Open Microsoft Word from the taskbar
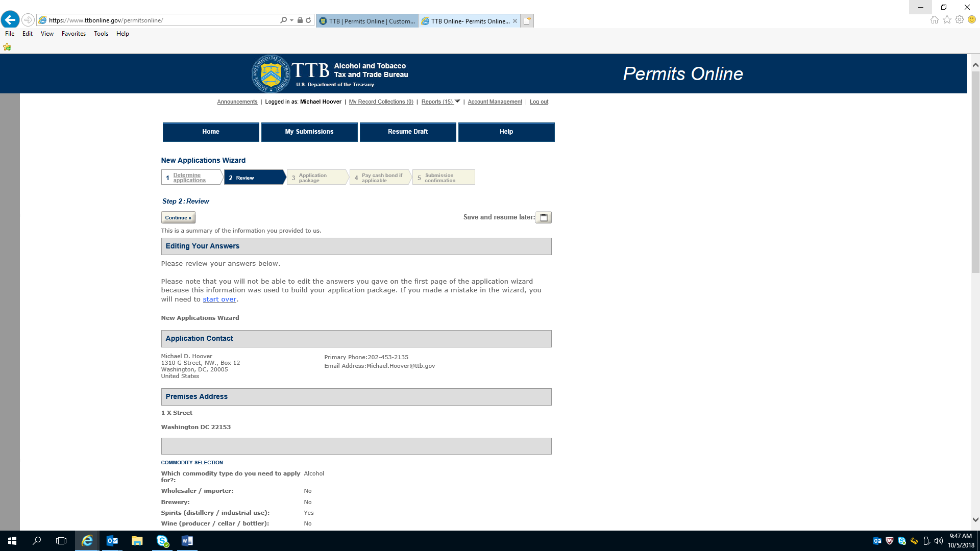The height and width of the screenshot is (551, 980). click(x=187, y=541)
